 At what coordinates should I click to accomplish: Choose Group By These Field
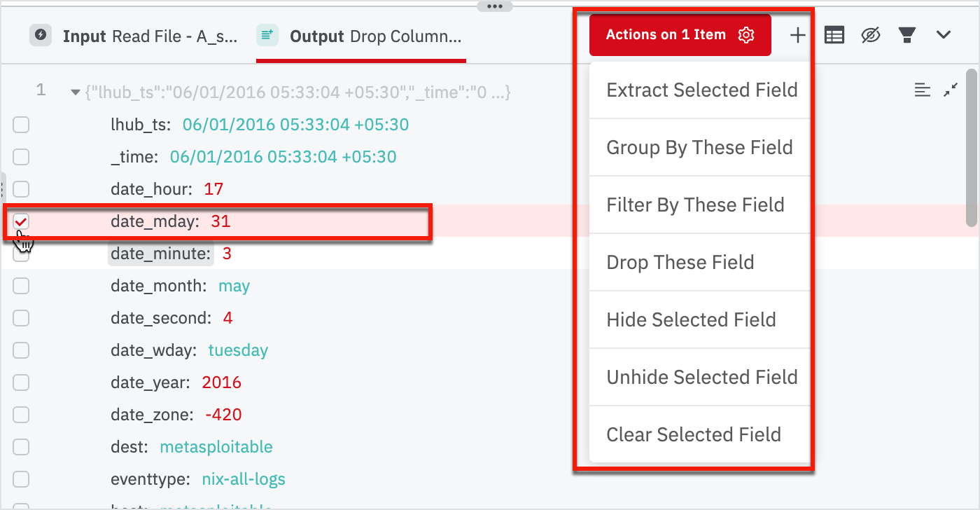coord(700,147)
